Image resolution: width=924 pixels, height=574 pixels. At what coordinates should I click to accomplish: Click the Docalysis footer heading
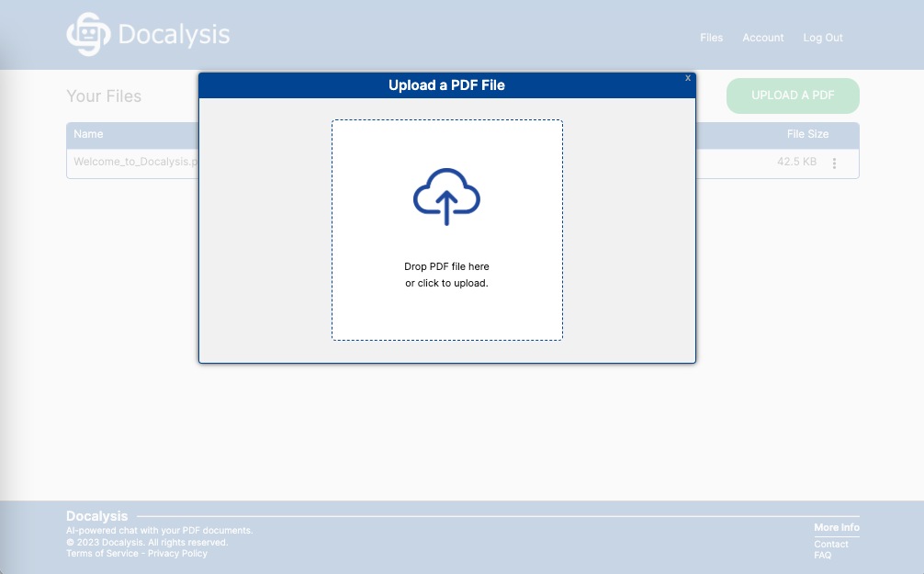coord(96,516)
